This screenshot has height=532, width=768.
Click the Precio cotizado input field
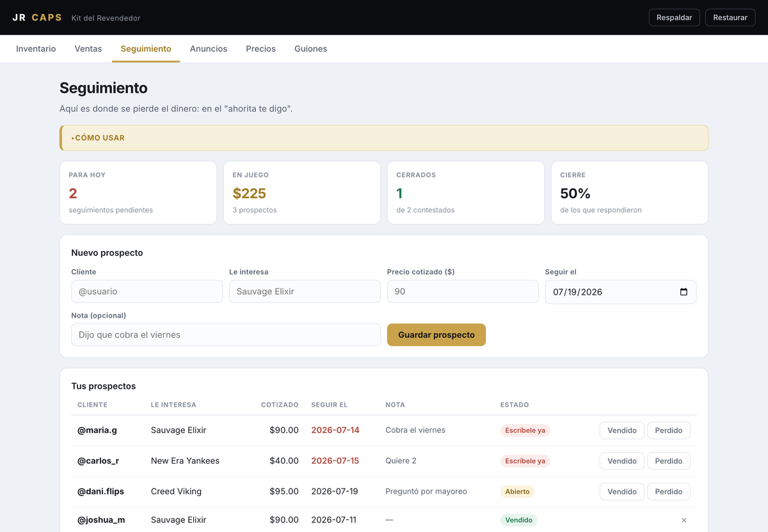(463, 292)
